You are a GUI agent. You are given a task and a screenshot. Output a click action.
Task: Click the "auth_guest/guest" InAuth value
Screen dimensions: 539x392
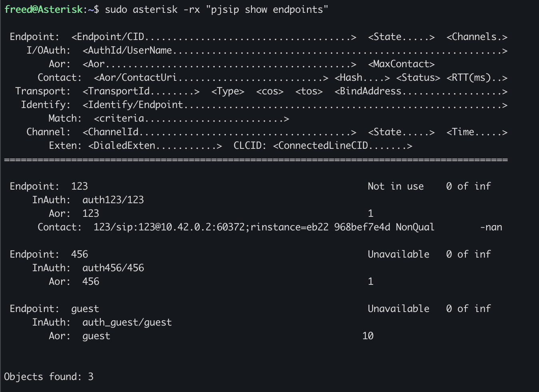pyautogui.click(x=127, y=322)
